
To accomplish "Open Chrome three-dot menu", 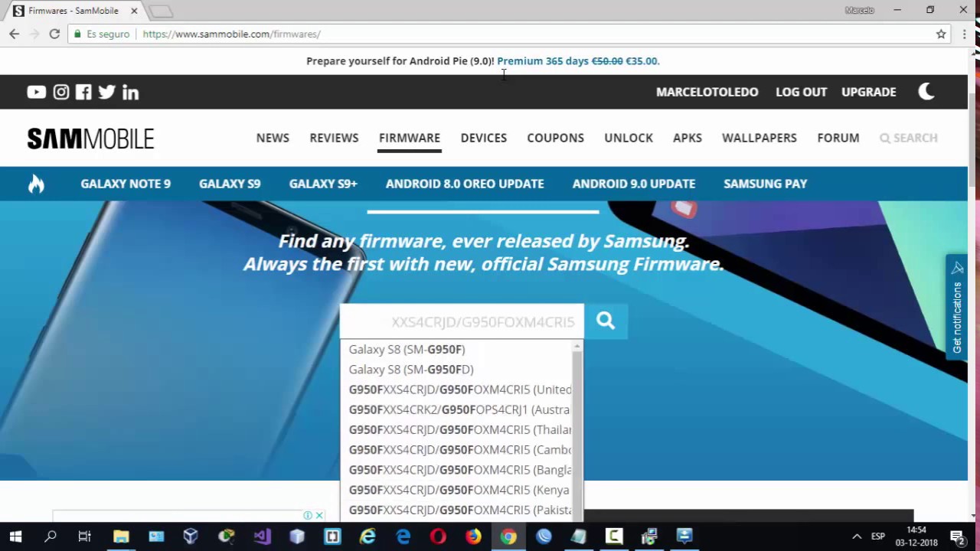I will point(965,34).
